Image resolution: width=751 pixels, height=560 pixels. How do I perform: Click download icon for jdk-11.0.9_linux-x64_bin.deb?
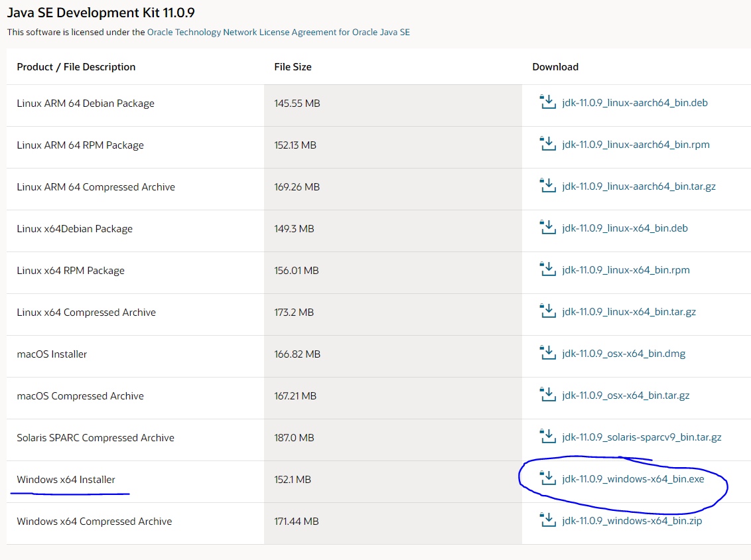547,228
